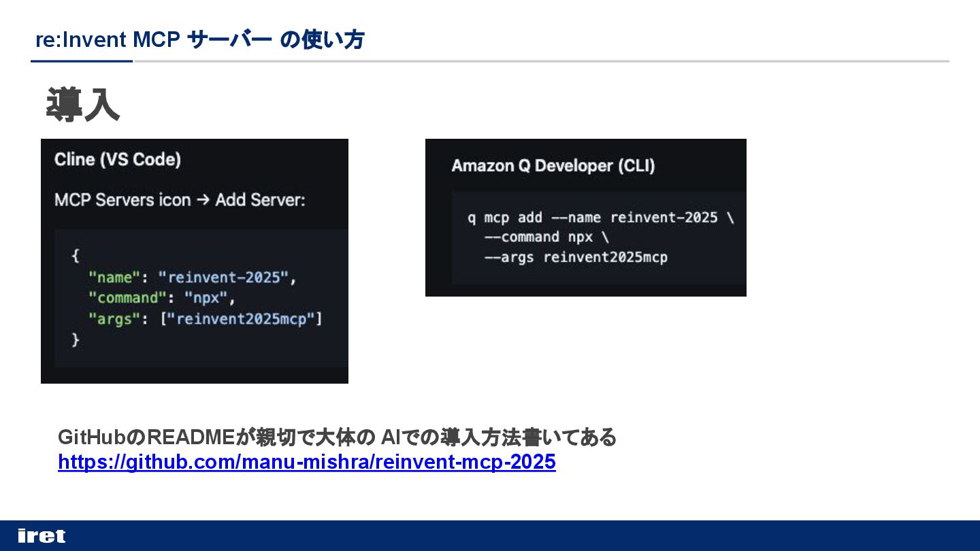Click the '"name": "reinvent-2025"' code line
The image size is (980, 551).
coord(193,278)
